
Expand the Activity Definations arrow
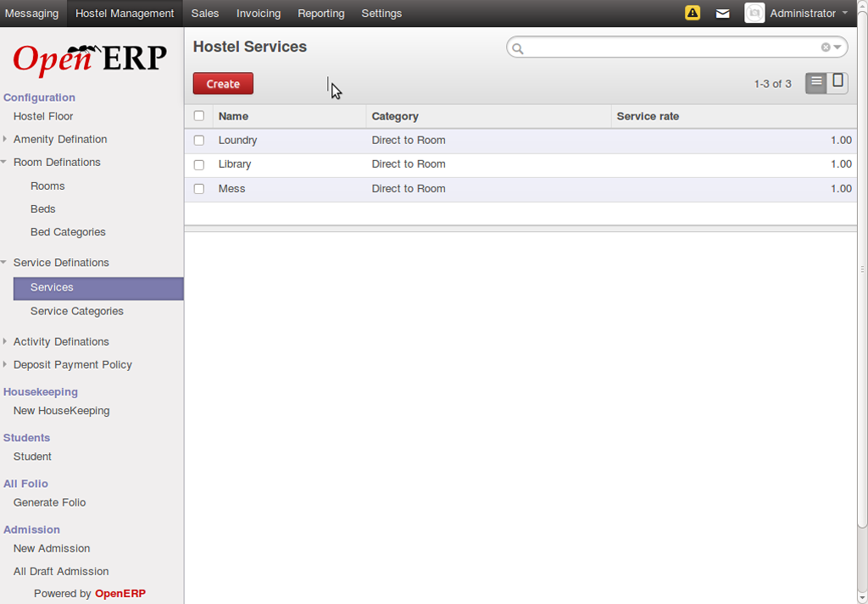[5, 341]
